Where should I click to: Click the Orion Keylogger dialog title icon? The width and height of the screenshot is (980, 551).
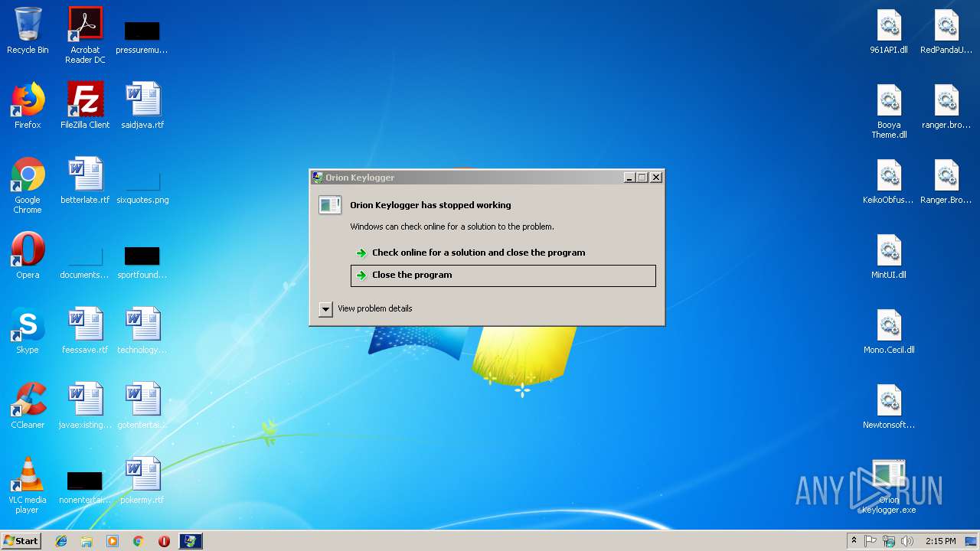[317, 178]
